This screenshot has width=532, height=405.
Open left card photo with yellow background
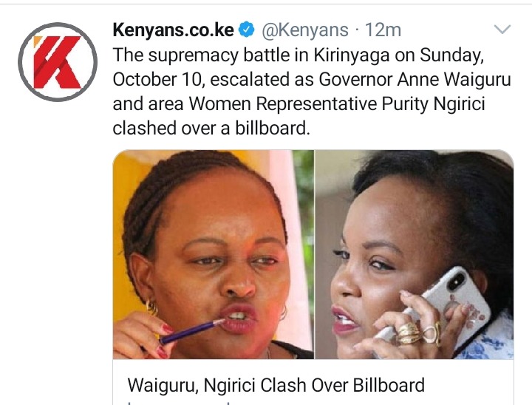(x=214, y=254)
